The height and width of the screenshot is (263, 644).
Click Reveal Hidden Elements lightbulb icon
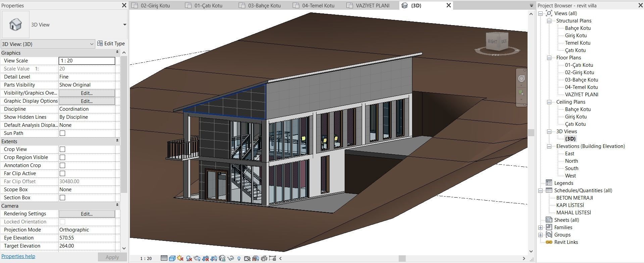239,258
